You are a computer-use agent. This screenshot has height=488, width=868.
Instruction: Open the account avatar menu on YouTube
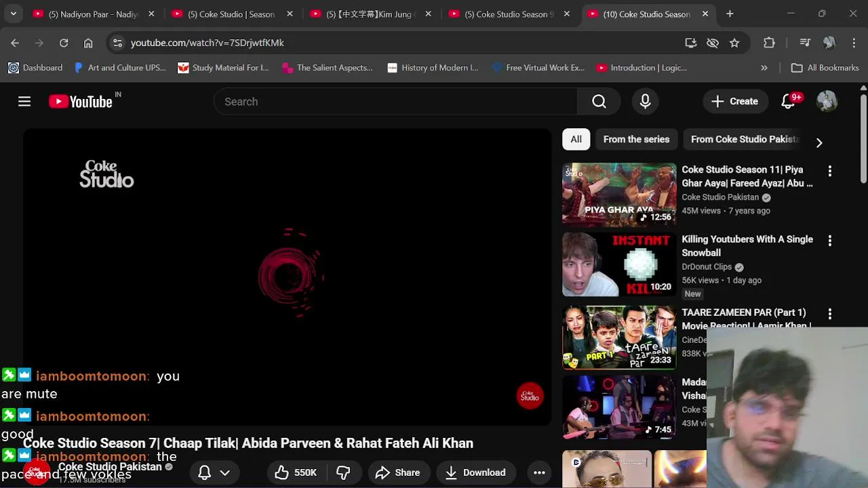[x=827, y=102]
